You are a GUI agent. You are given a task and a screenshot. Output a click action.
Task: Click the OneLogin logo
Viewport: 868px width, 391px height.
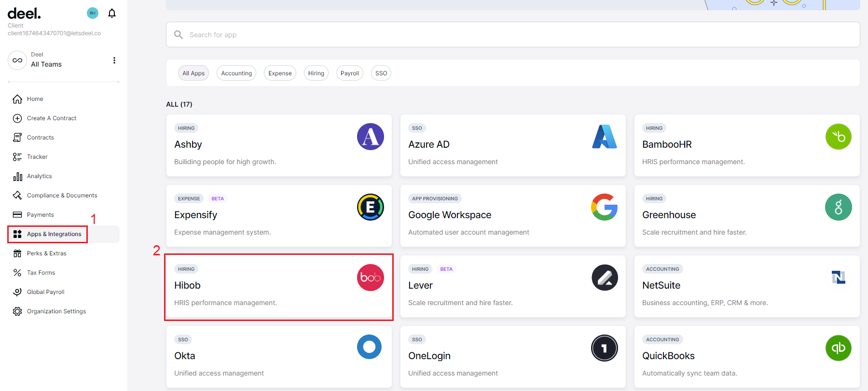click(605, 348)
